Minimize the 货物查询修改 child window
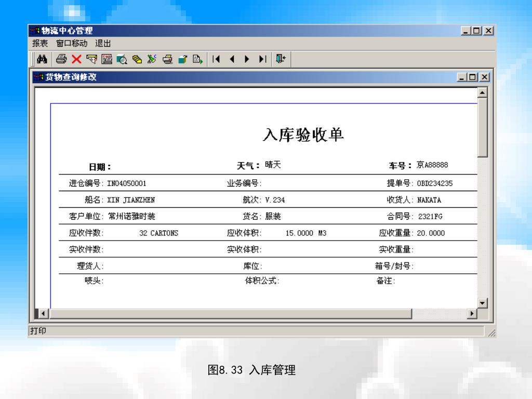 (x=461, y=77)
